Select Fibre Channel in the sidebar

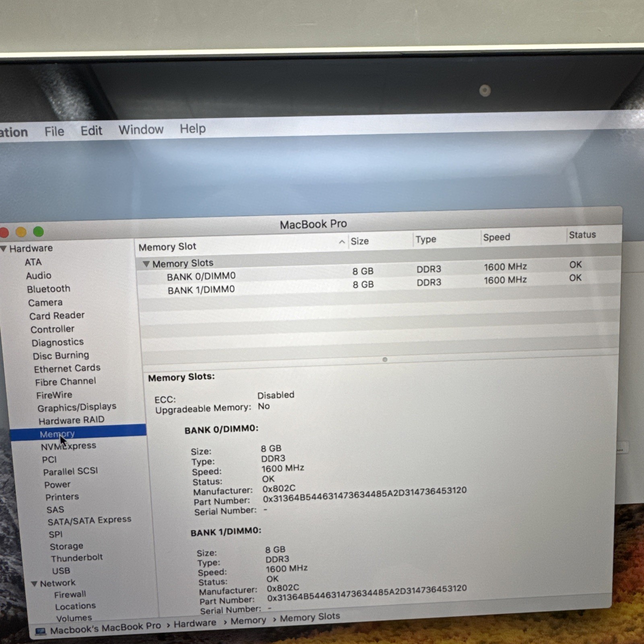(66, 382)
